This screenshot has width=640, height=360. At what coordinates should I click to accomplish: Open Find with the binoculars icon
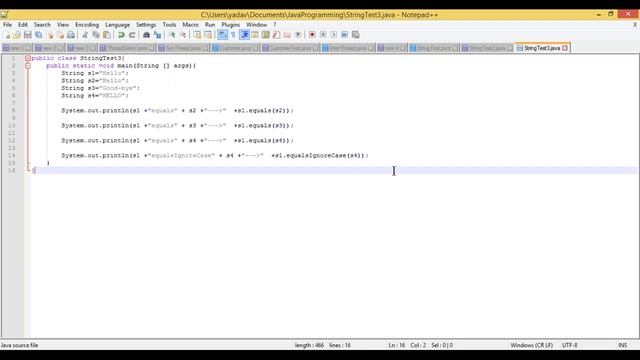(146, 35)
